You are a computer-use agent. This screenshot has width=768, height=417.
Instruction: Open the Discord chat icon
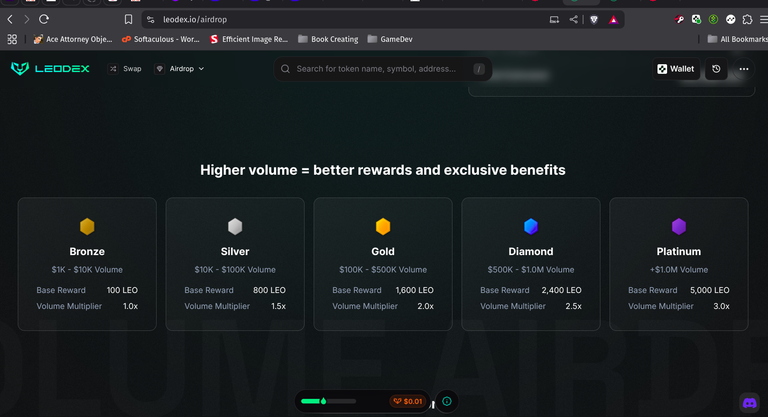[749, 403]
